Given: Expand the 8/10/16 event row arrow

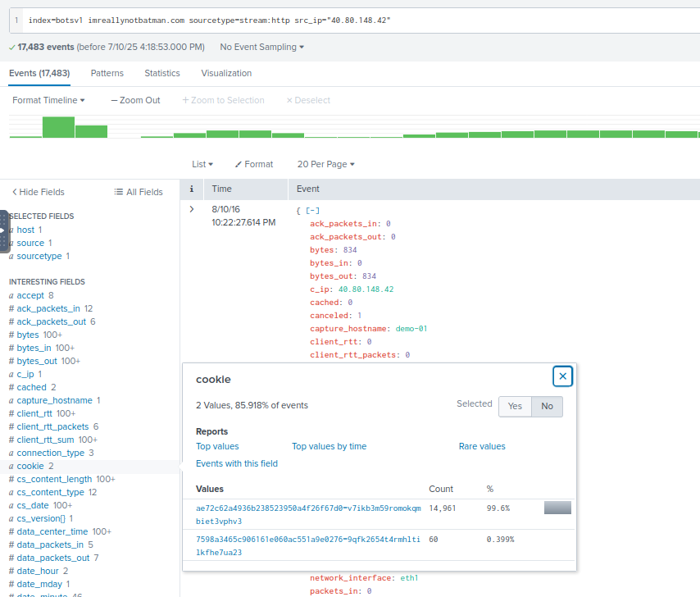Looking at the screenshot, I should pos(192,209).
